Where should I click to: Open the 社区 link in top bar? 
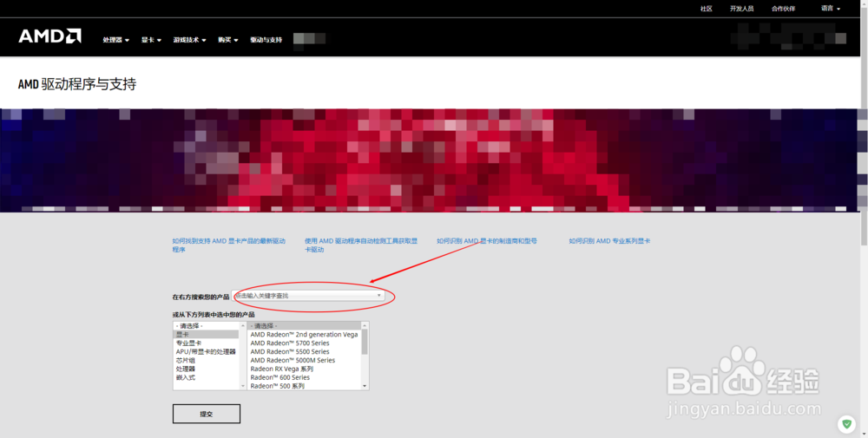(x=706, y=9)
